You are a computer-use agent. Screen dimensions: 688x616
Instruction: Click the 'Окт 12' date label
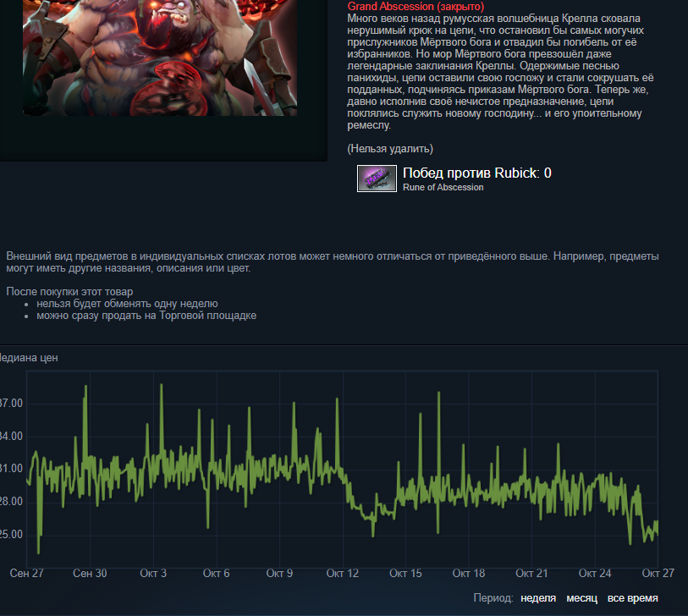tap(343, 574)
